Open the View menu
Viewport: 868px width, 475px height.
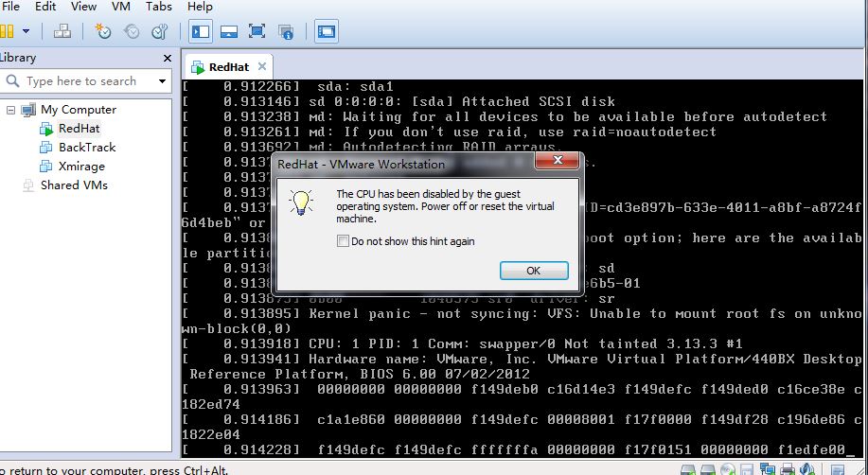[83, 7]
